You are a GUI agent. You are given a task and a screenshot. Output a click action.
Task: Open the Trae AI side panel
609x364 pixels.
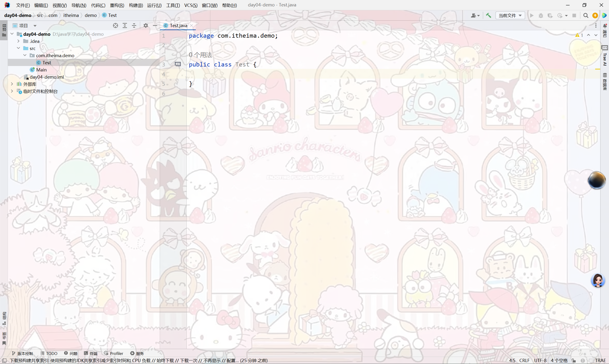pos(605,56)
